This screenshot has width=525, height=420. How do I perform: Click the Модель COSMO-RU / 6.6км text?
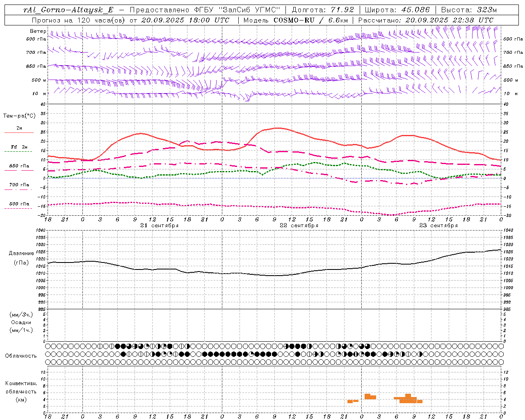(x=295, y=20)
